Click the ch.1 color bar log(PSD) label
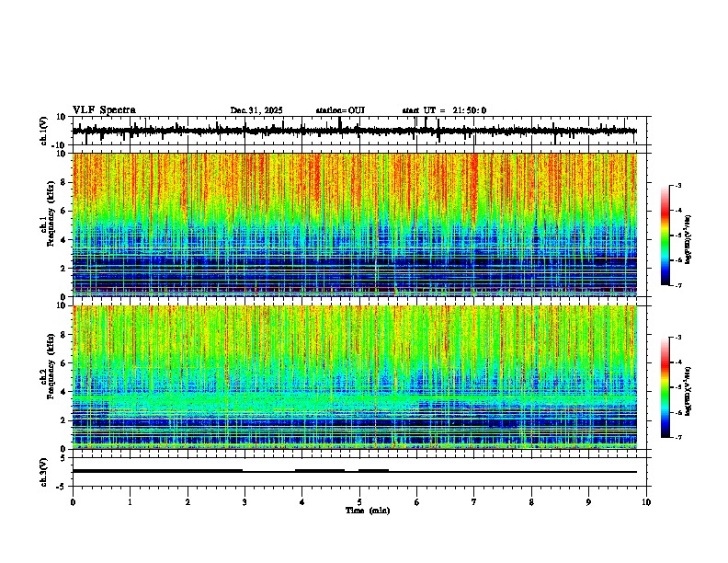This screenshot has height=563, width=728. (x=688, y=239)
